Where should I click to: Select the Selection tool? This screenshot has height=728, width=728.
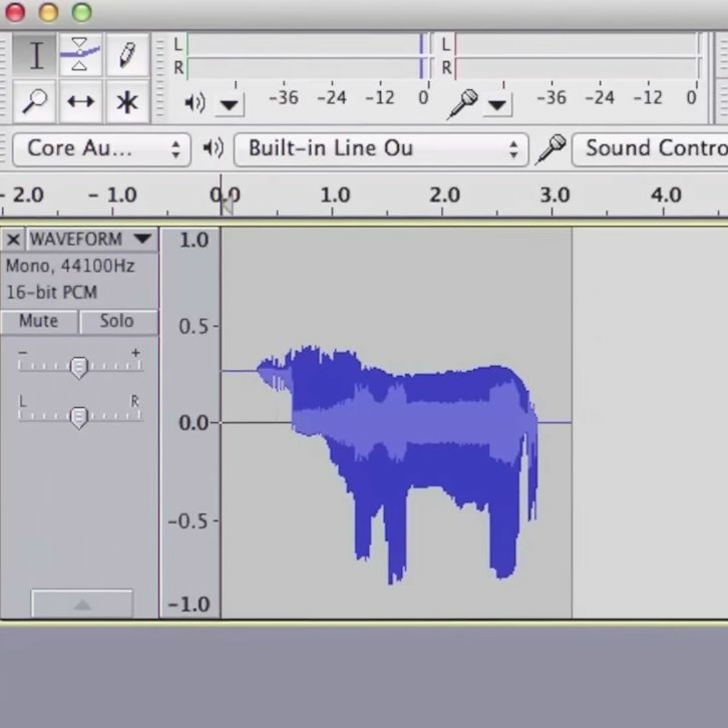[x=36, y=55]
